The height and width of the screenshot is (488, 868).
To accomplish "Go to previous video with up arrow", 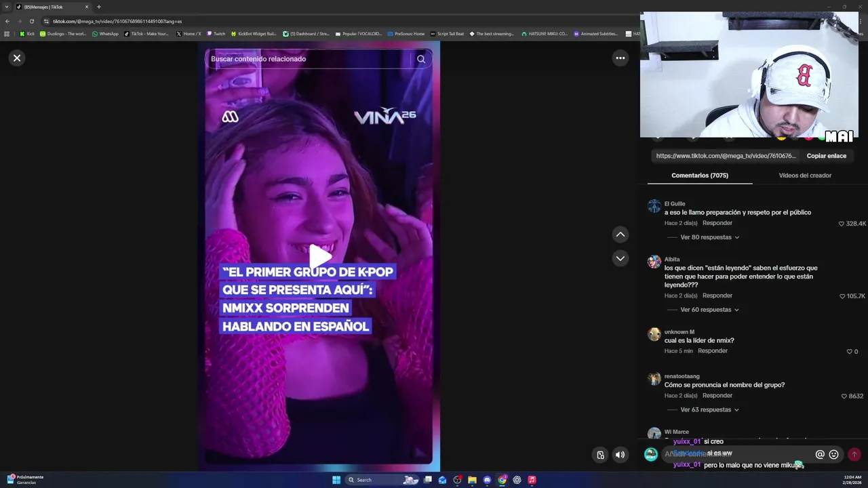I will [620, 235].
